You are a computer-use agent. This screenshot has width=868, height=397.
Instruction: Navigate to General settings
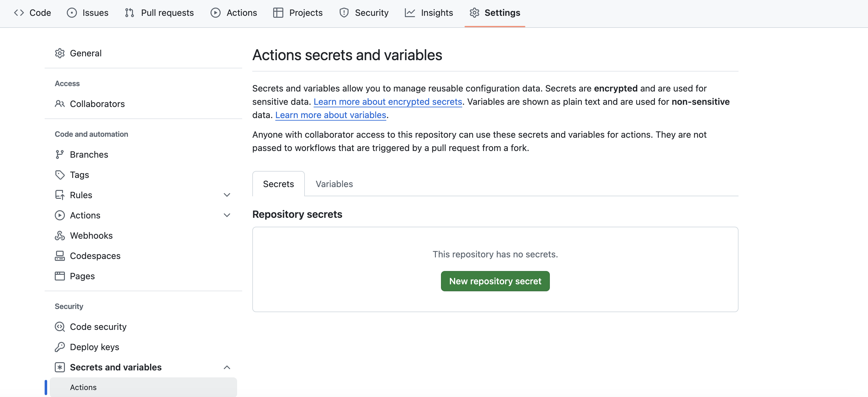[x=86, y=53]
